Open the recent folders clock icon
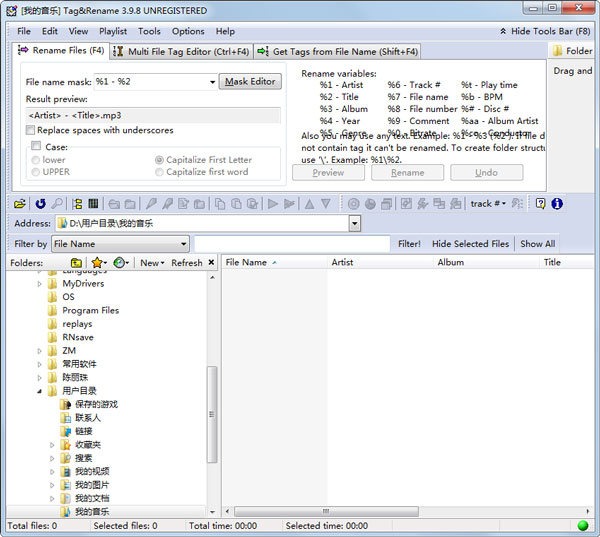The image size is (600, 537). point(121,263)
